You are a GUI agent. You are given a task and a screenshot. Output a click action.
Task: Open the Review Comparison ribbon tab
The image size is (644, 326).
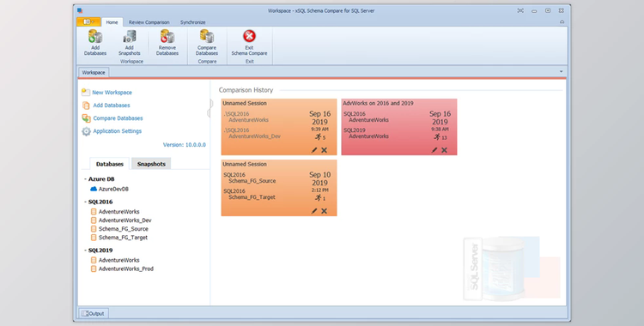(149, 22)
